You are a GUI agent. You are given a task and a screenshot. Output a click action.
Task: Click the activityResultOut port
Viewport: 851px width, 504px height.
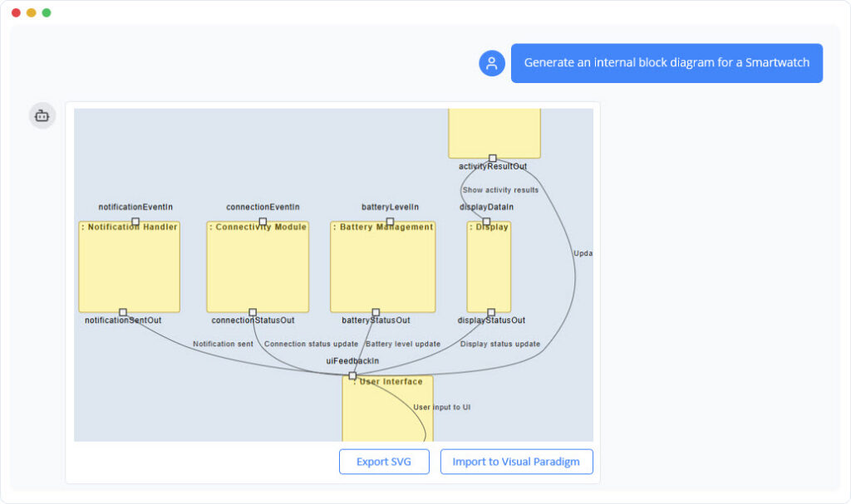(x=494, y=156)
